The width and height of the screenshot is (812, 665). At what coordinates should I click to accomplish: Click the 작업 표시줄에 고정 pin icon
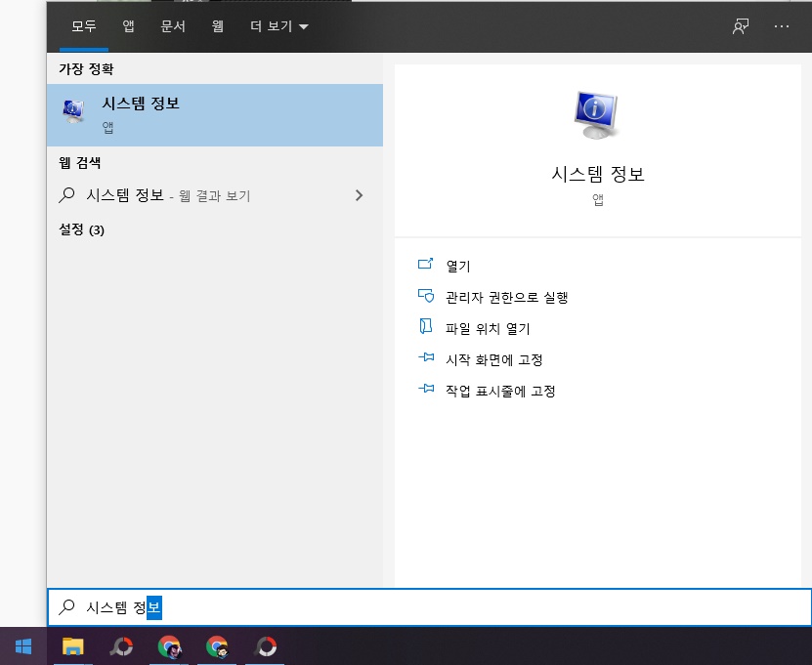(x=426, y=389)
